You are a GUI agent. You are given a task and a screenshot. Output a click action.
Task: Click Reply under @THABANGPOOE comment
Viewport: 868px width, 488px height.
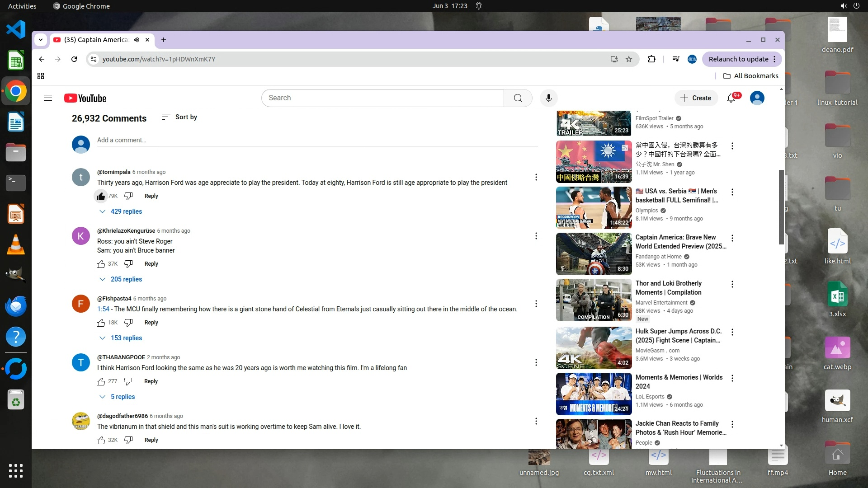click(x=151, y=381)
